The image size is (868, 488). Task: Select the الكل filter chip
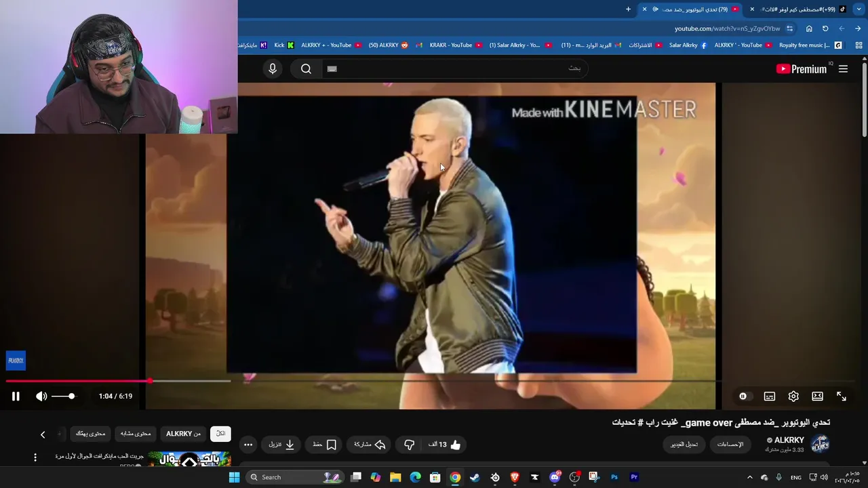pos(220,434)
